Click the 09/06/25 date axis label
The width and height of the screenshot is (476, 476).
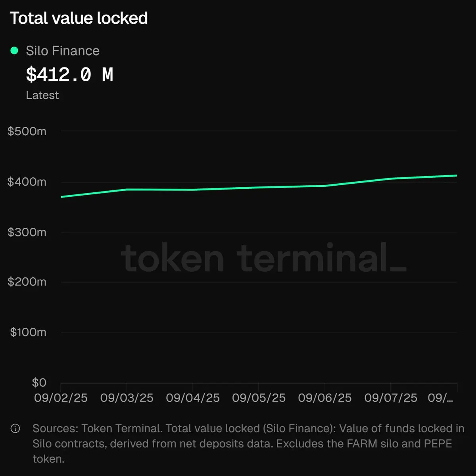(x=325, y=398)
